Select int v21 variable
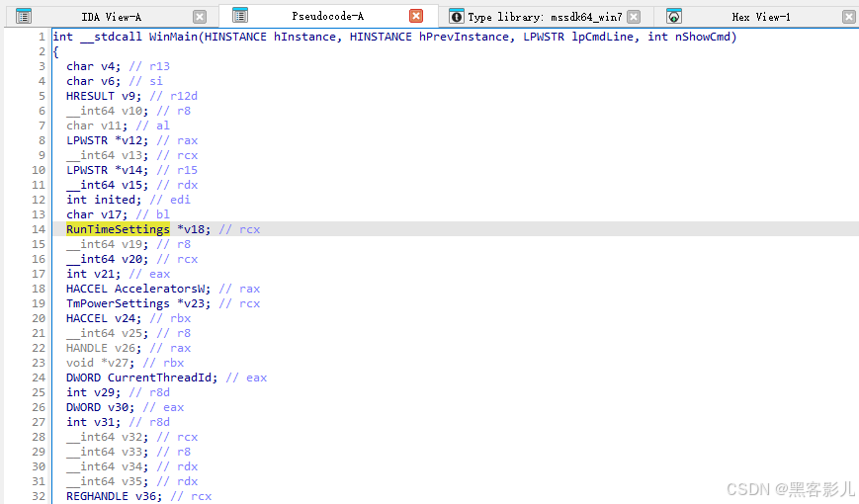This screenshot has height=504, width=859. (108, 274)
